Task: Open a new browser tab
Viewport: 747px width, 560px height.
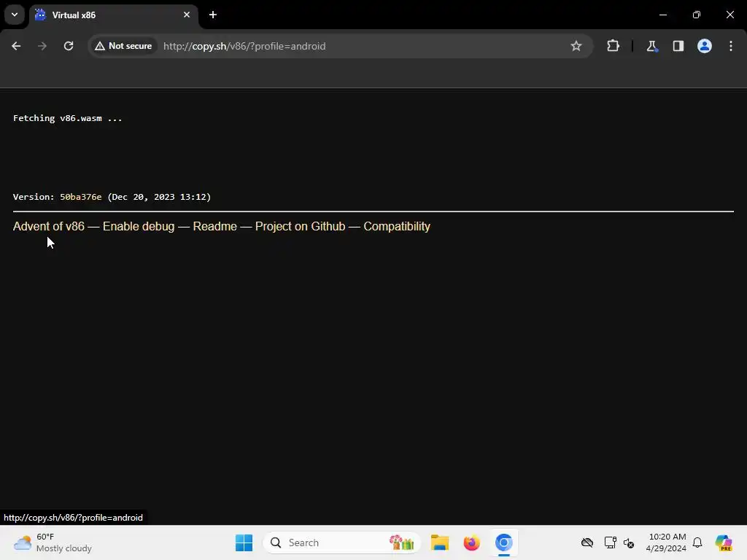Action: [x=213, y=15]
